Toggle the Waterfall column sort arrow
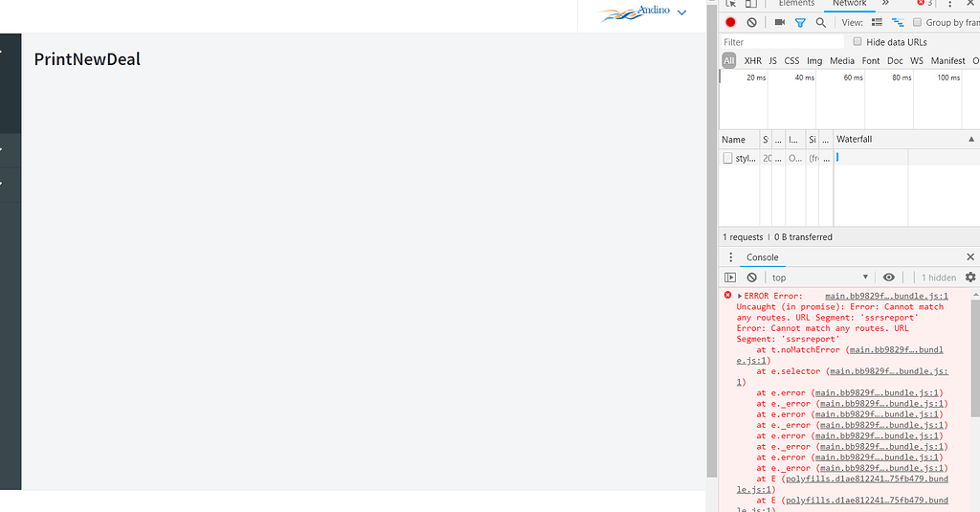 [x=971, y=140]
